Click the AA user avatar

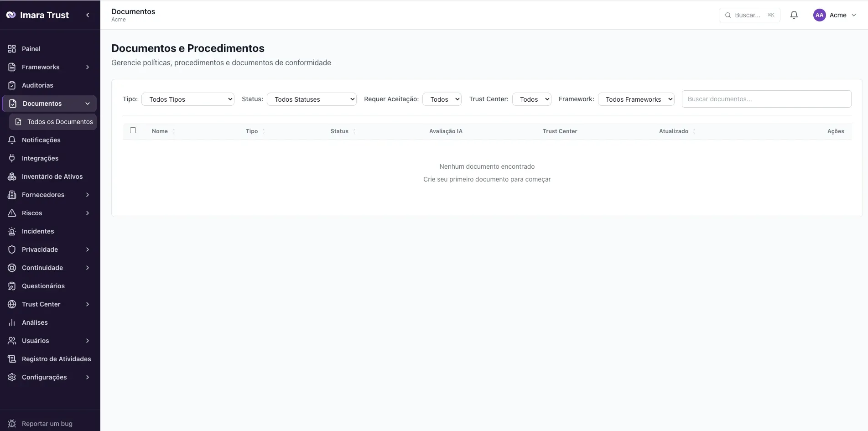820,15
